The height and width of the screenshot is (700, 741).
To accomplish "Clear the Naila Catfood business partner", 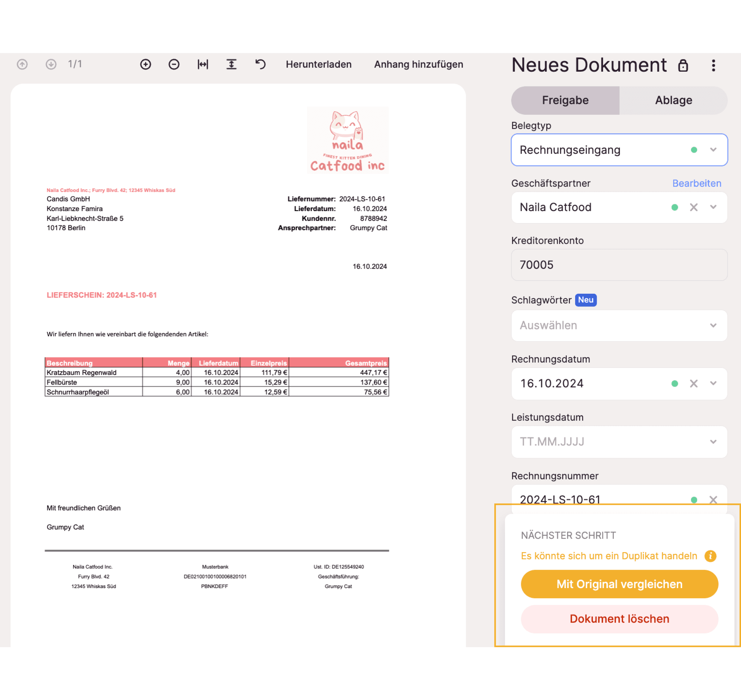I will pyautogui.click(x=693, y=207).
